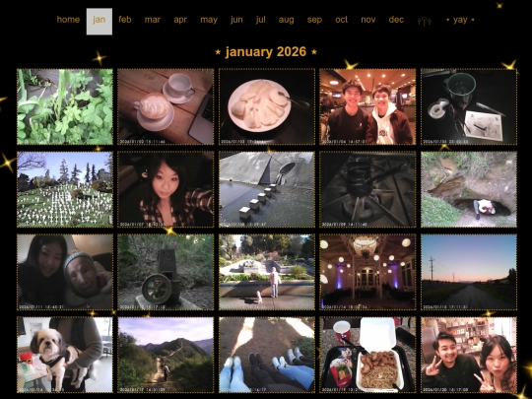The height and width of the screenshot is (399, 532).
Task: Open the nov month tab
Action: [x=368, y=20]
